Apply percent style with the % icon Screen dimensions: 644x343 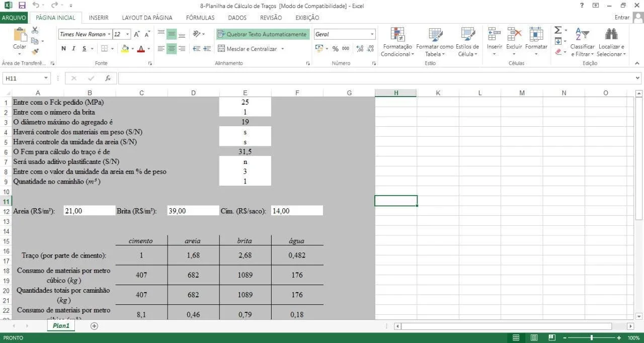335,49
